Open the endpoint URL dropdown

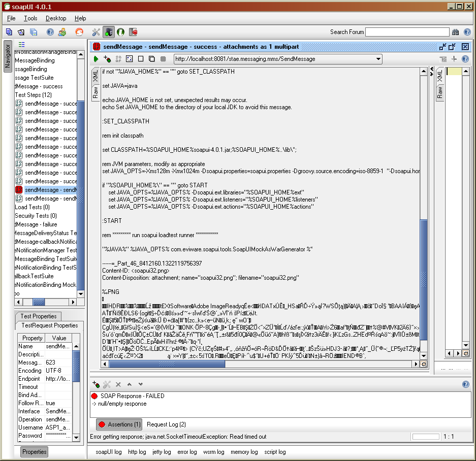tap(378, 59)
